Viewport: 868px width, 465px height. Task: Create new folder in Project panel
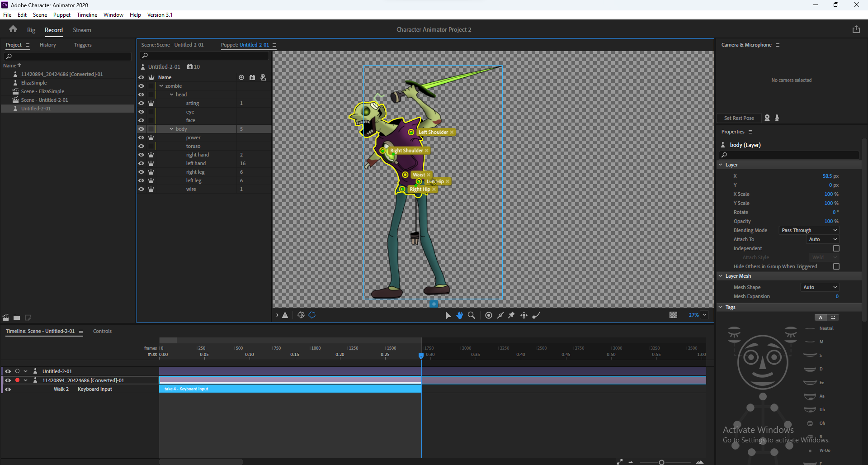click(x=17, y=318)
